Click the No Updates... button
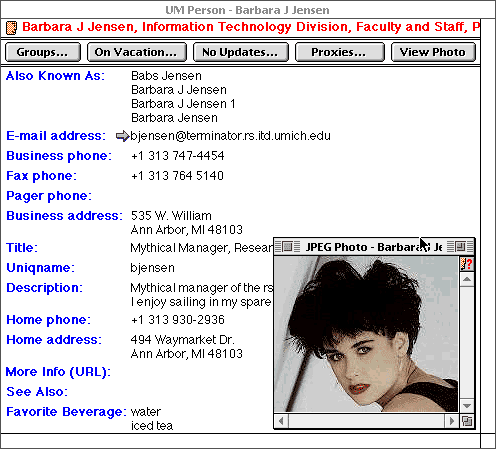The image size is (496, 449). (241, 52)
